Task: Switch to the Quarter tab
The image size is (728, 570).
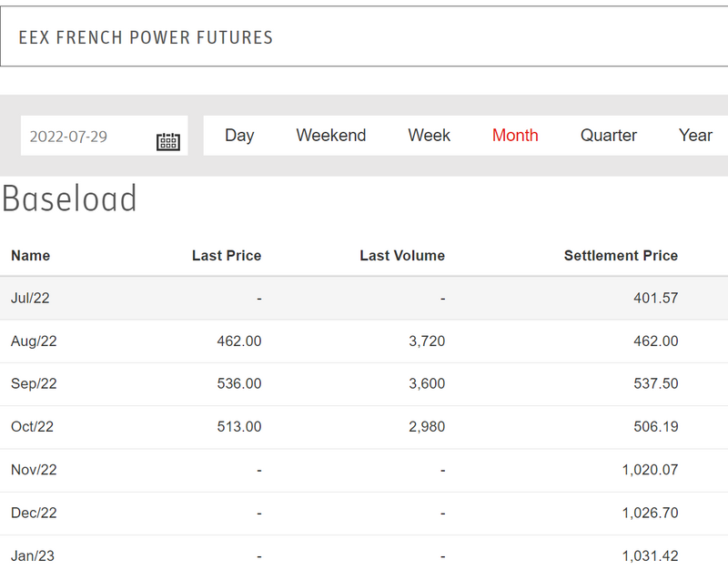Action: (x=609, y=136)
